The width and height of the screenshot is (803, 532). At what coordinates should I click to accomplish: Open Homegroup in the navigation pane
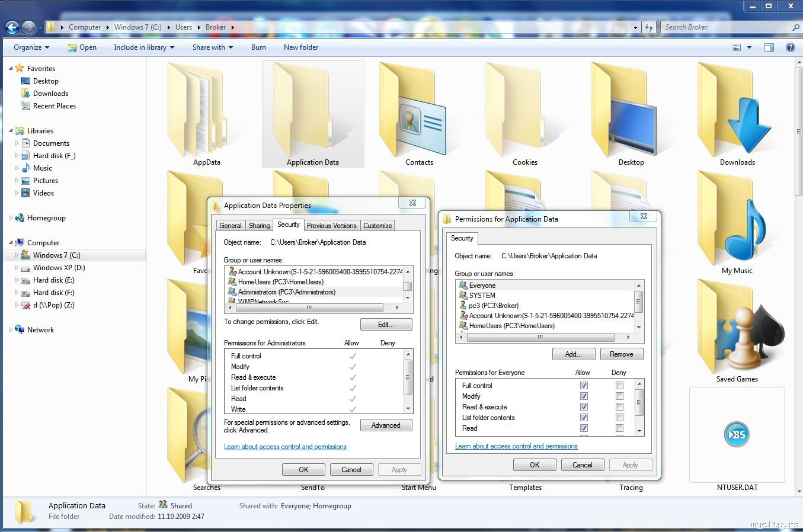[x=46, y=218]
